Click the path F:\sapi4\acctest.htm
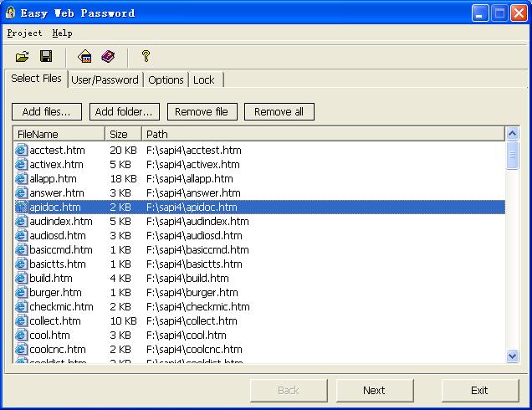This screenshot has height=410, width=532. [194, 150]
